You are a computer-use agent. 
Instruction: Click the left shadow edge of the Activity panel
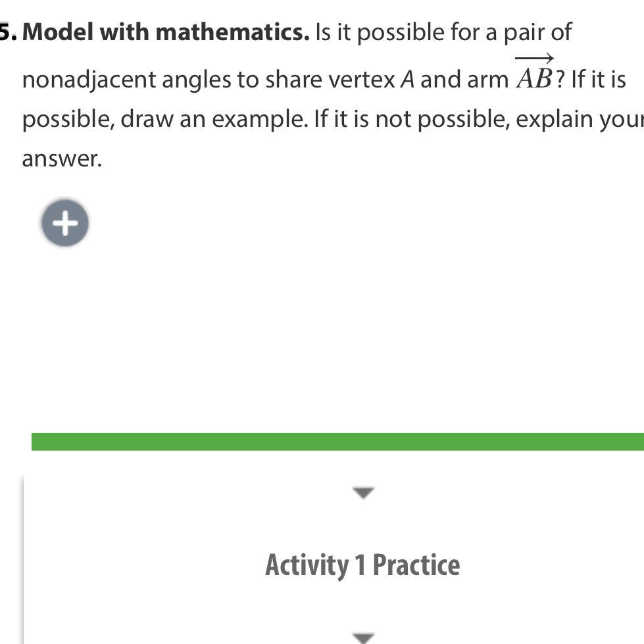click(x=24, y=559)
